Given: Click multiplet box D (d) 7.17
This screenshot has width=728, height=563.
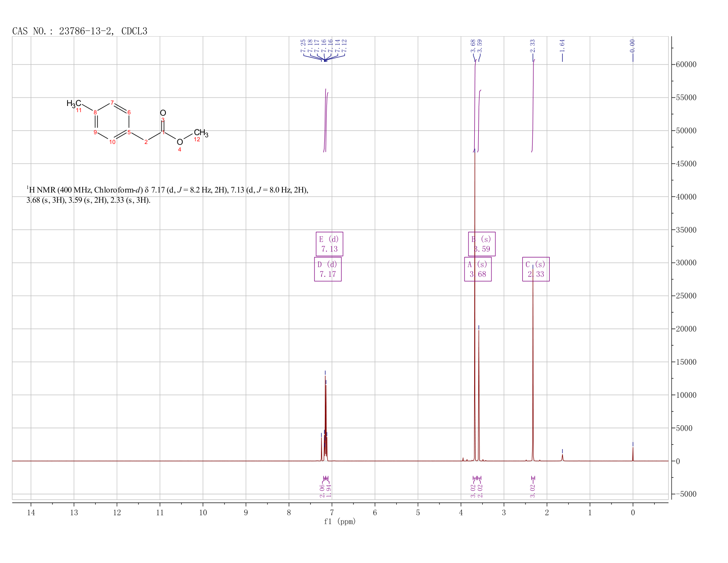Looking at the screenshot, I should [x=328, y=269].
